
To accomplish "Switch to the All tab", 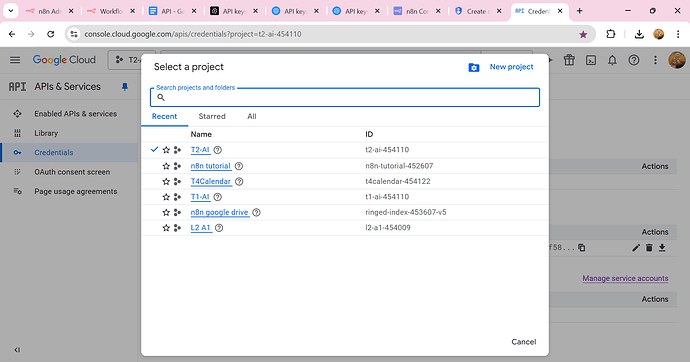I will 252,117.
